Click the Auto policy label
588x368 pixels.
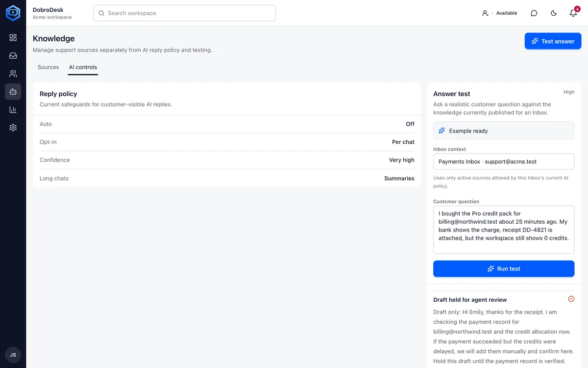(x=46, y=124)
